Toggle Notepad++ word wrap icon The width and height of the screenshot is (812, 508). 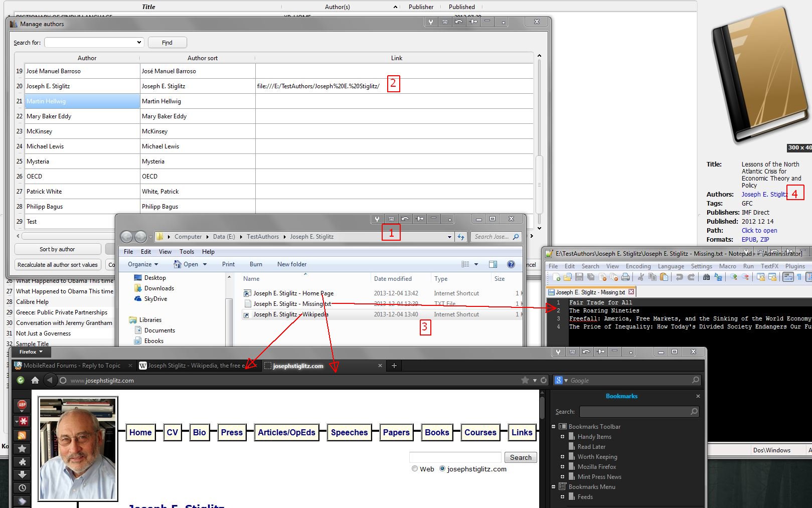pyautogui.click(x=788, y=277)
